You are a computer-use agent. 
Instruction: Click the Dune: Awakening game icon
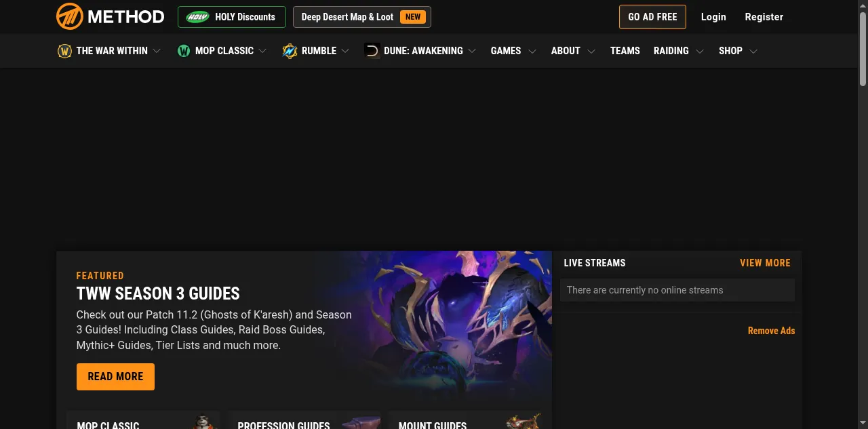point(372,51)
